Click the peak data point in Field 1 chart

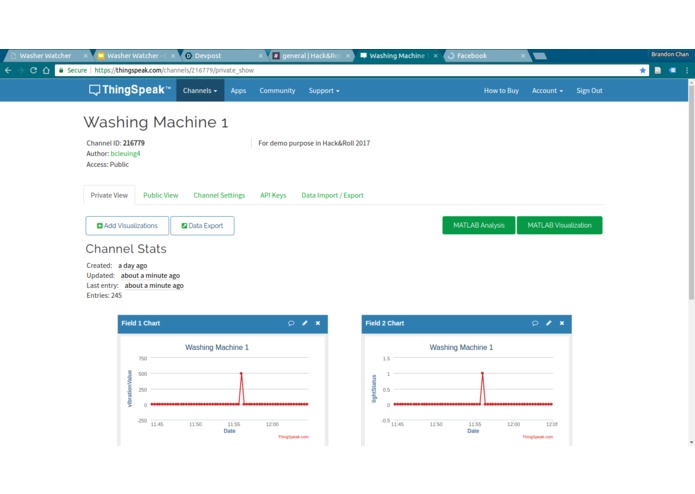pyautogui.click(x=241, y=373)
